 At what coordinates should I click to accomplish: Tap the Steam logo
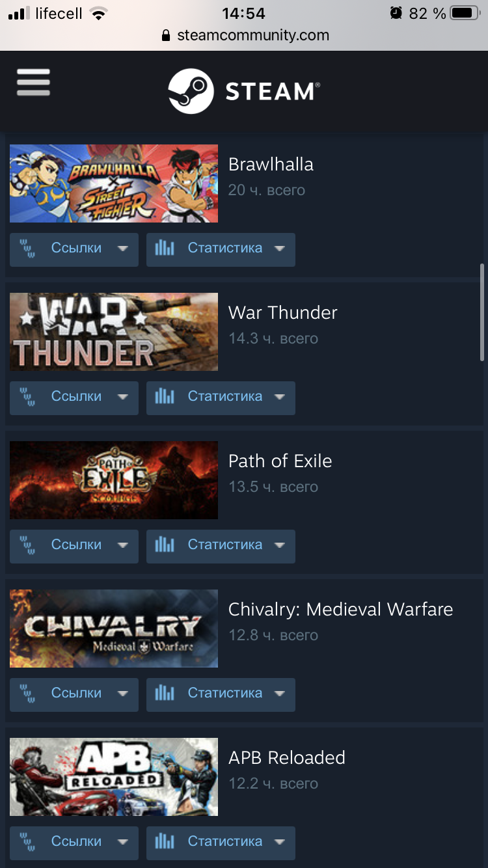(243, 91)
